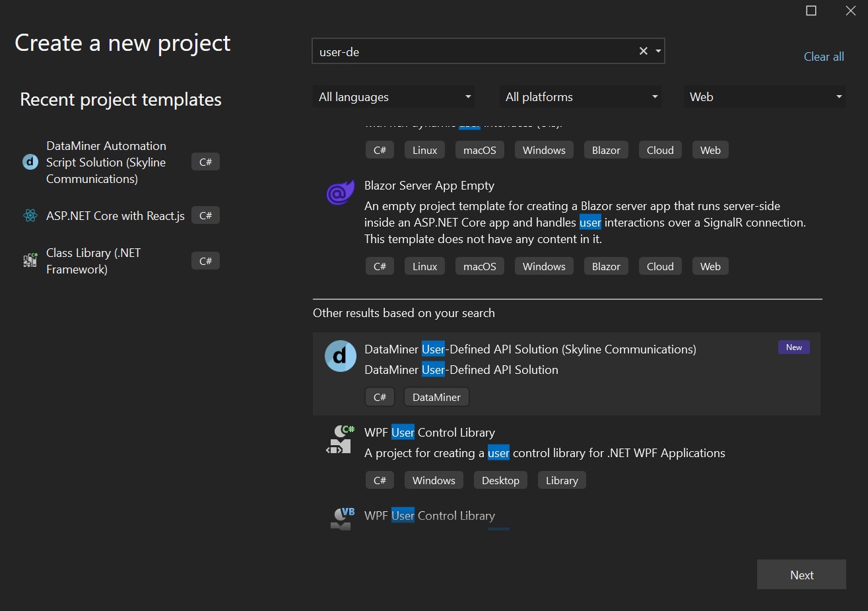Click C# tag under Blazor Server App Empty
This screenshot has width=868, height=611.
click(380, 266)
